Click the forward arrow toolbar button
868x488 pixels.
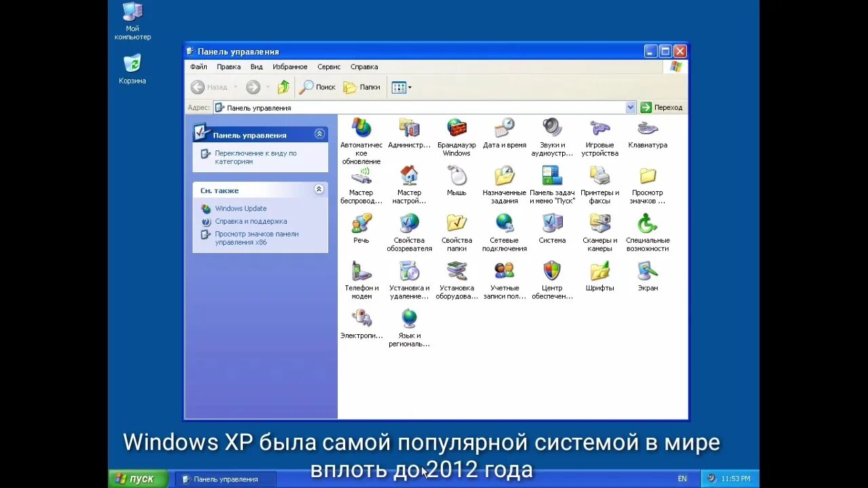[253, 87]
